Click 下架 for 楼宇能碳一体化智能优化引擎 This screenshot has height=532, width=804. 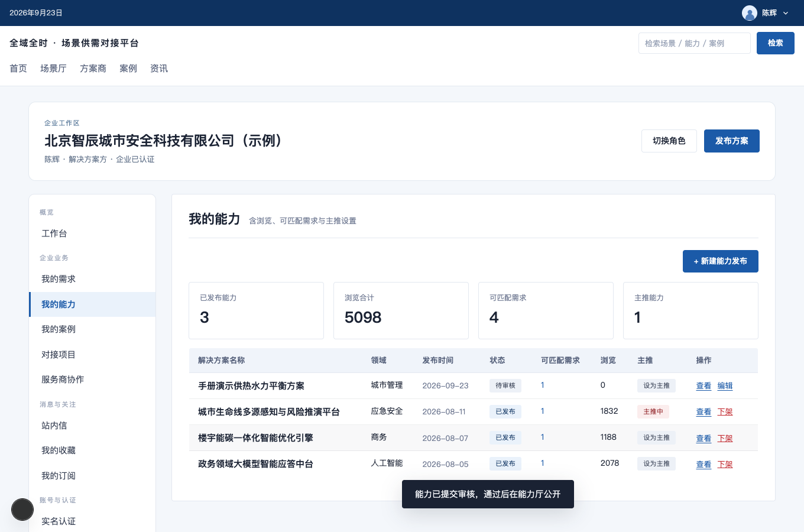click(725, 438)
